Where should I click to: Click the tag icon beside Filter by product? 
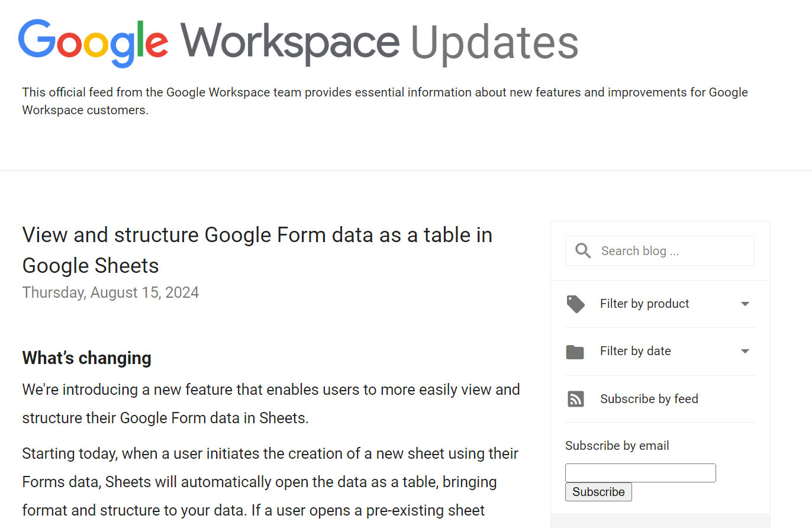575,304
